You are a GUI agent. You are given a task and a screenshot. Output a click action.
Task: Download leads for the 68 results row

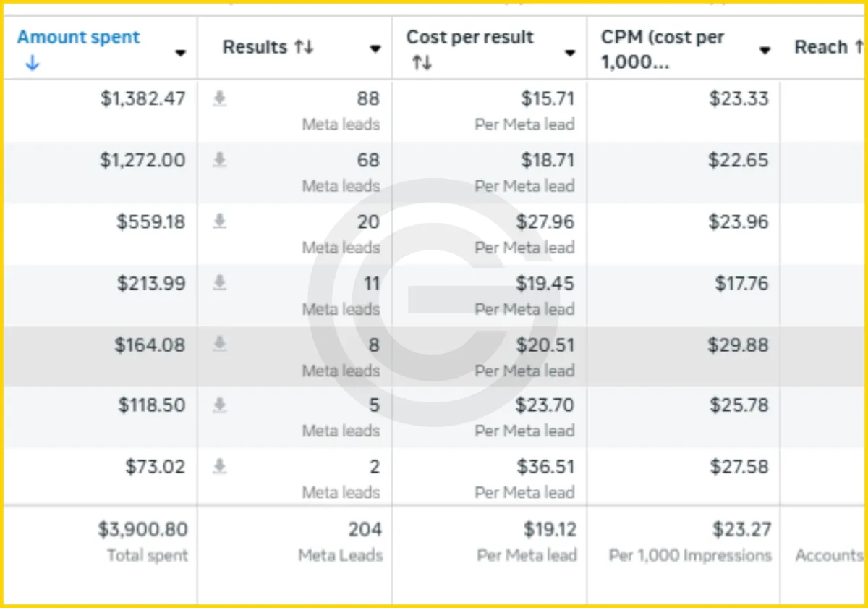(220, 161)
